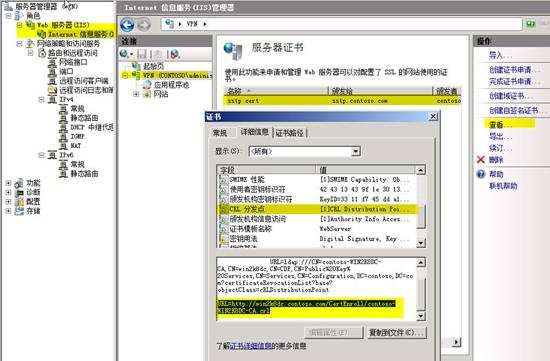
Task: Collapse the IPv4 tree node
Action: 41,99
